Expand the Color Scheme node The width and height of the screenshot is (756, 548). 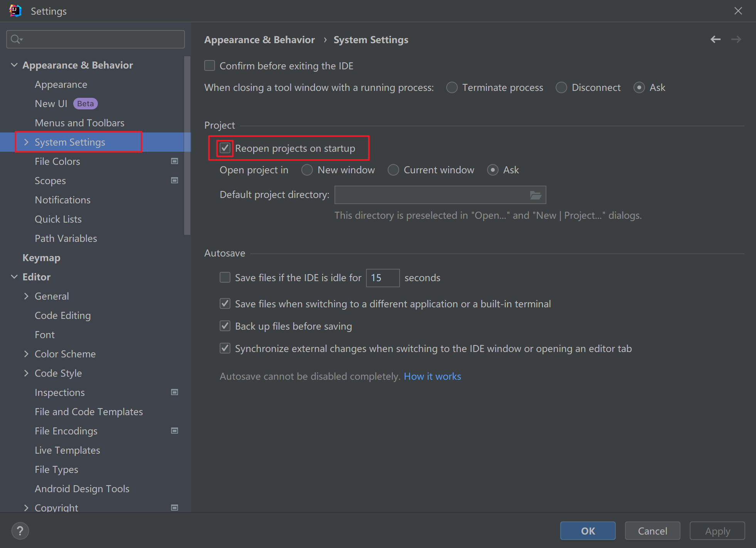(x=26, y=354)
